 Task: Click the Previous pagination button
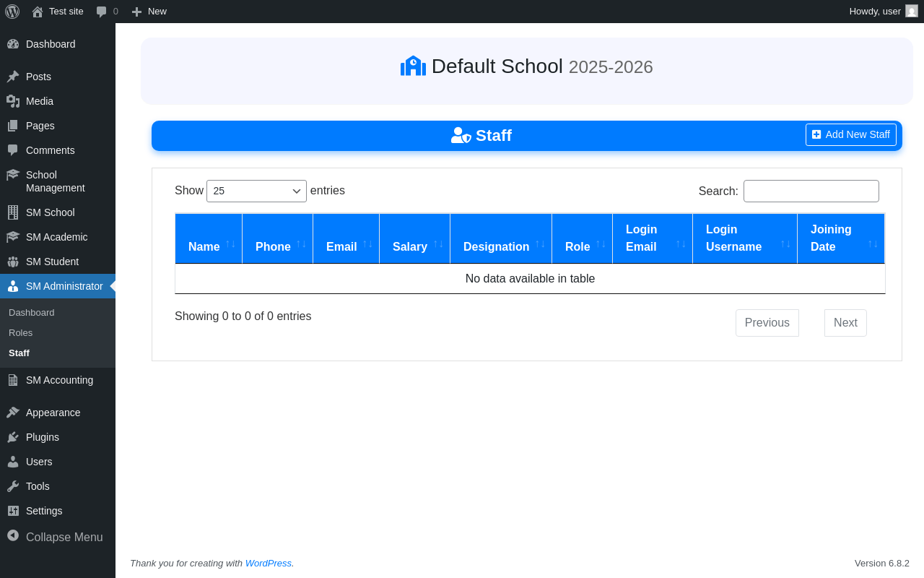pyautogui.click(x=767, y=323)
